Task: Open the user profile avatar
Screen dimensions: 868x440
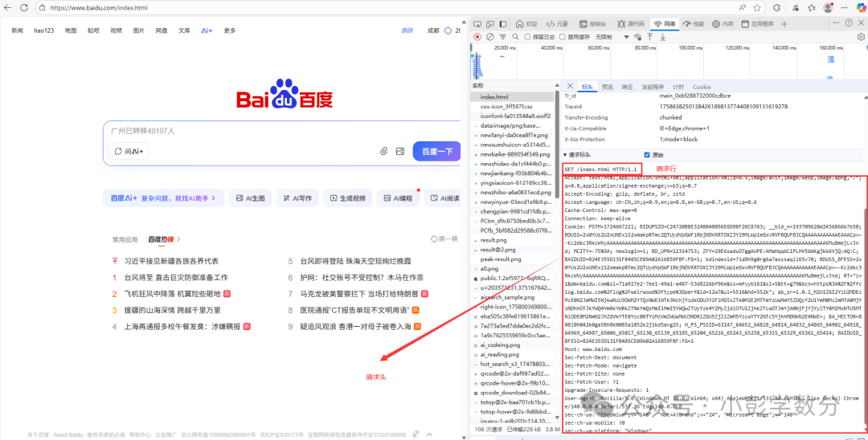Action: [x=828, y=8]
